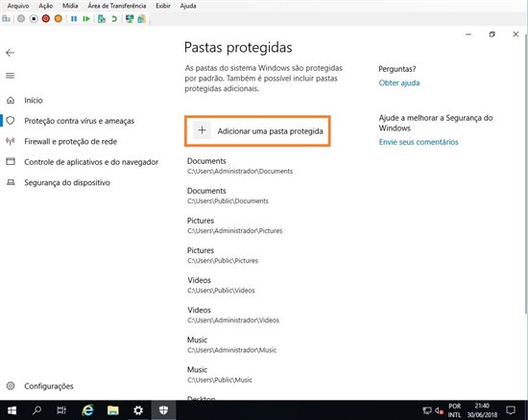Image resolution: width=528 pixels, height=420 pixels.
Task: Select C:\Users\Public\Documents folder entry
Action: 228,196
